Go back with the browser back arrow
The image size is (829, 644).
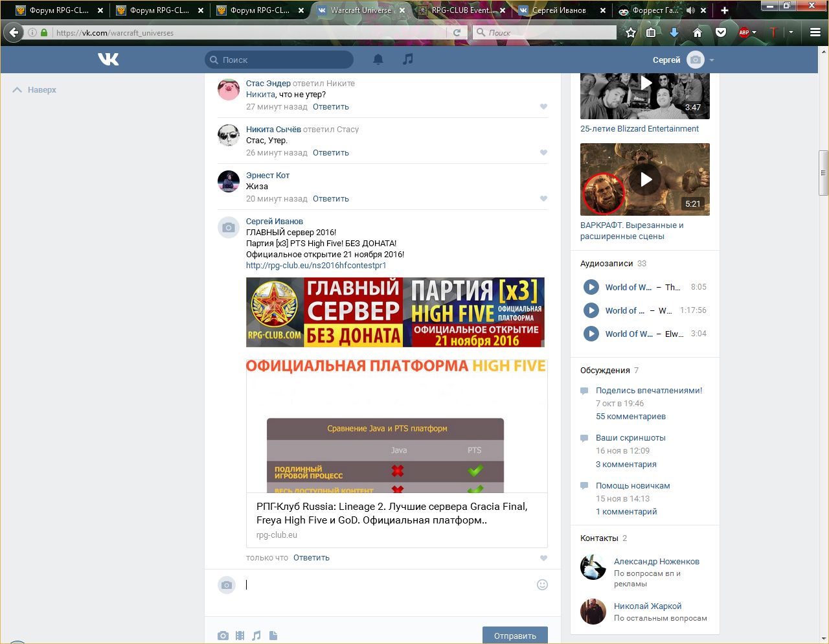pos(14,32)
